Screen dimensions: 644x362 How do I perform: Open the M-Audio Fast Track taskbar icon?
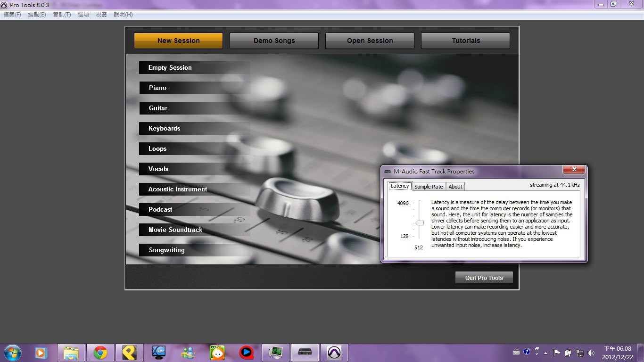point(305,353)
